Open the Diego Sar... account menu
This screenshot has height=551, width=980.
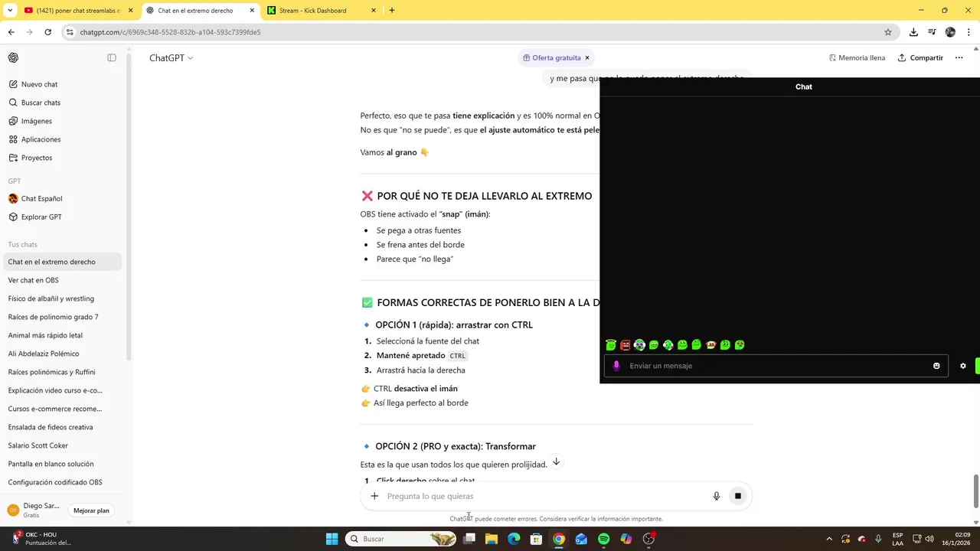pyautogui.click(x=34, y=510)
